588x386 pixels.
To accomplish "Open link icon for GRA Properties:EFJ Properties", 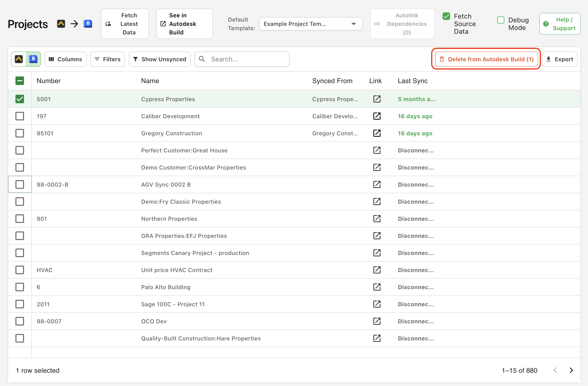I will pyautogui.click(x=377, y=236).
